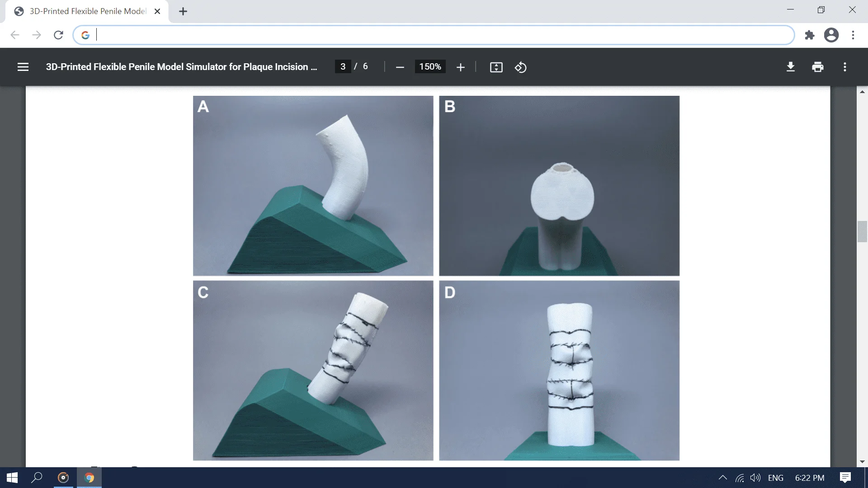Click figure panel C image
The image size is (868, 488).
tap(313, 371)
